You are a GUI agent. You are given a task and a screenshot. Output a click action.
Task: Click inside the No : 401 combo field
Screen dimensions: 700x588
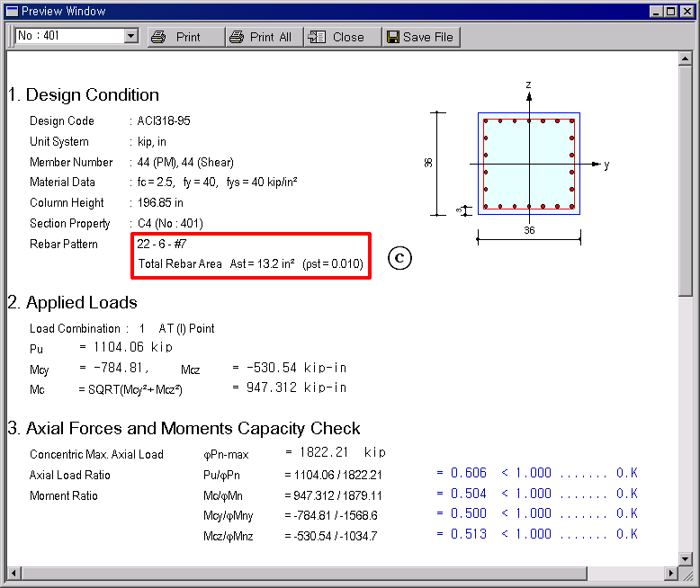(68, 36)
